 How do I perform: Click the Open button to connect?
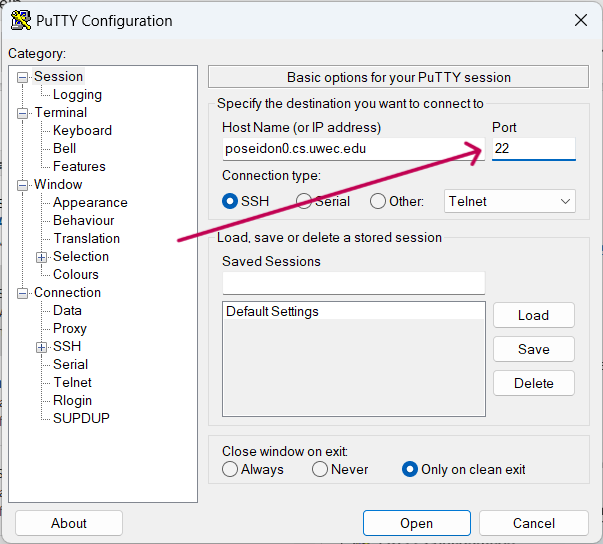(x=417, y=523)
